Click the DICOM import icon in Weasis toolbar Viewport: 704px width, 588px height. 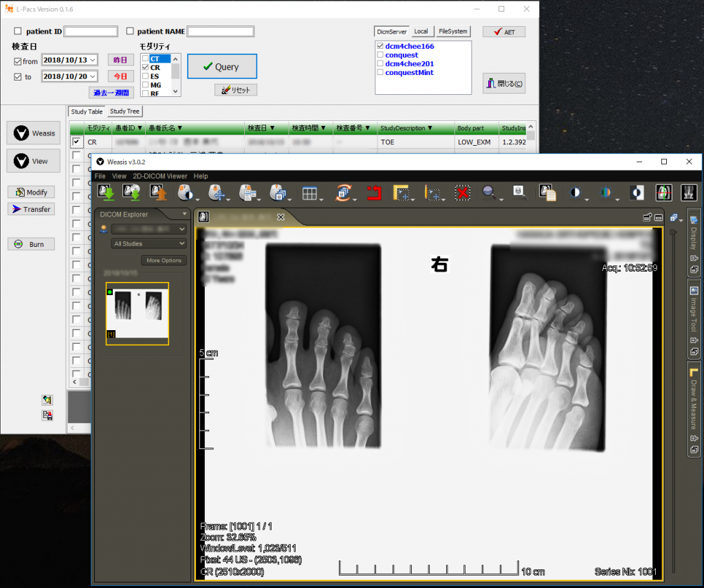click(x=107, y=193)
